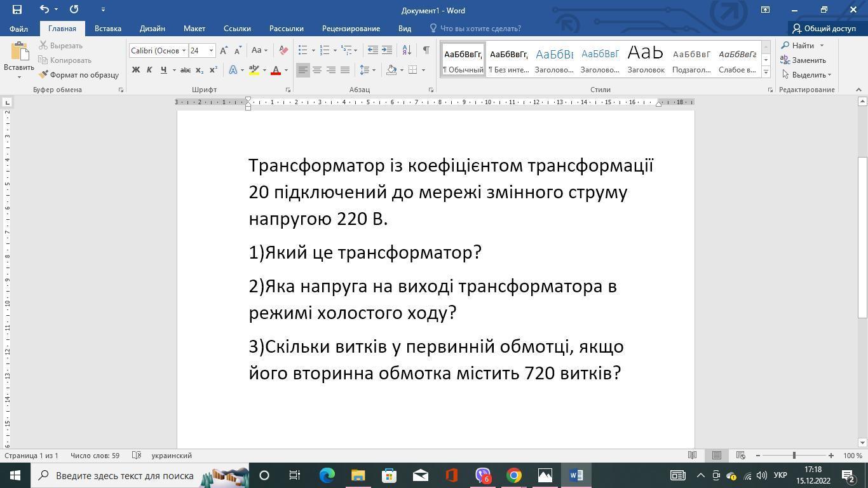Repeat the last action

[74, 10]
